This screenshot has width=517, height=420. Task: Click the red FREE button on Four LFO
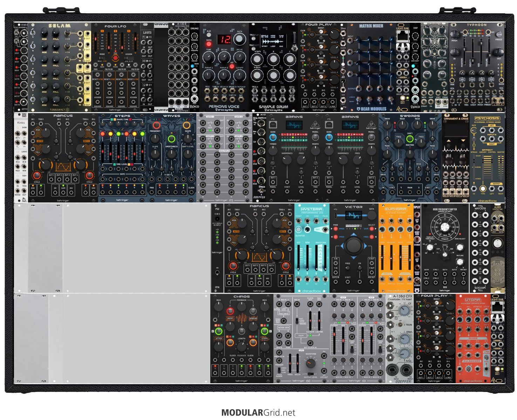[x=115, y=58]
